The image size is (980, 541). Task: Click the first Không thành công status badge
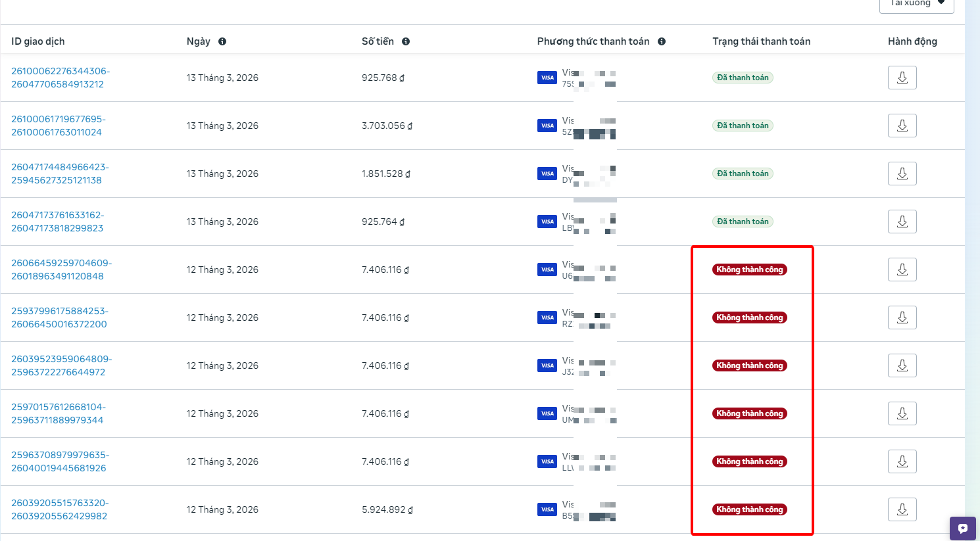tap(750, 270)
